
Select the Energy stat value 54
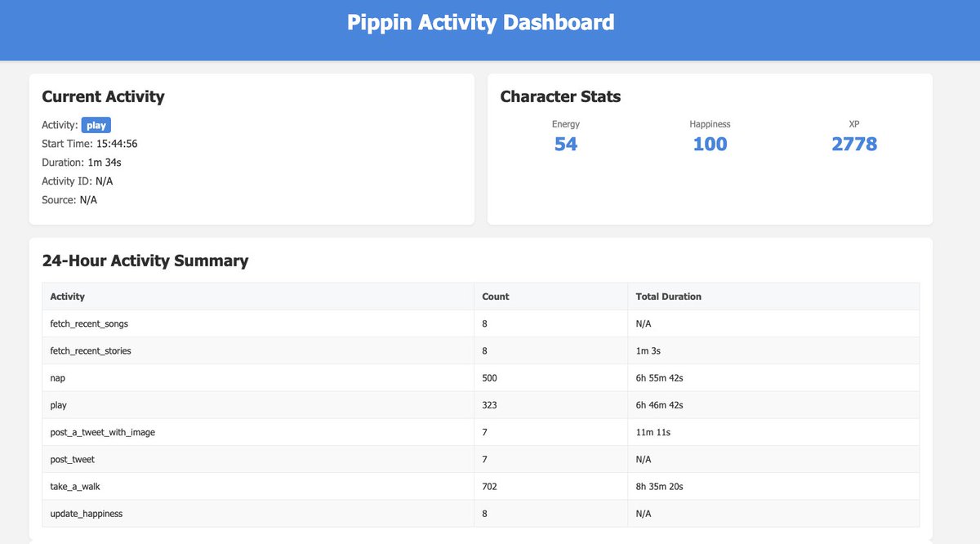click(566, 144)
